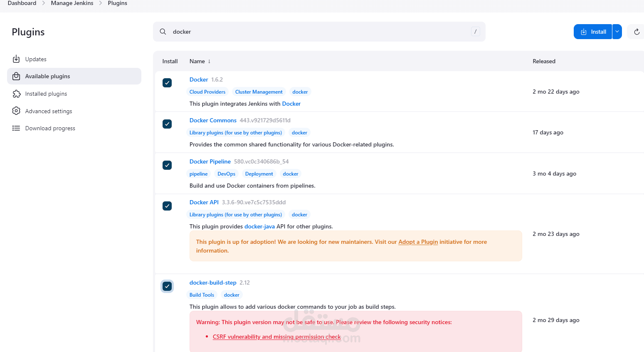Sort by the Released column header
644x352 pixels.
click(544, 61)
